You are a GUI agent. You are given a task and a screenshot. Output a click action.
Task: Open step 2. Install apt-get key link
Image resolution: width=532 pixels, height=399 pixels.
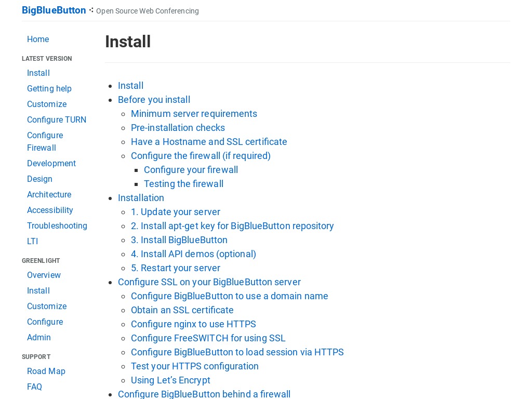pos(232,226)
